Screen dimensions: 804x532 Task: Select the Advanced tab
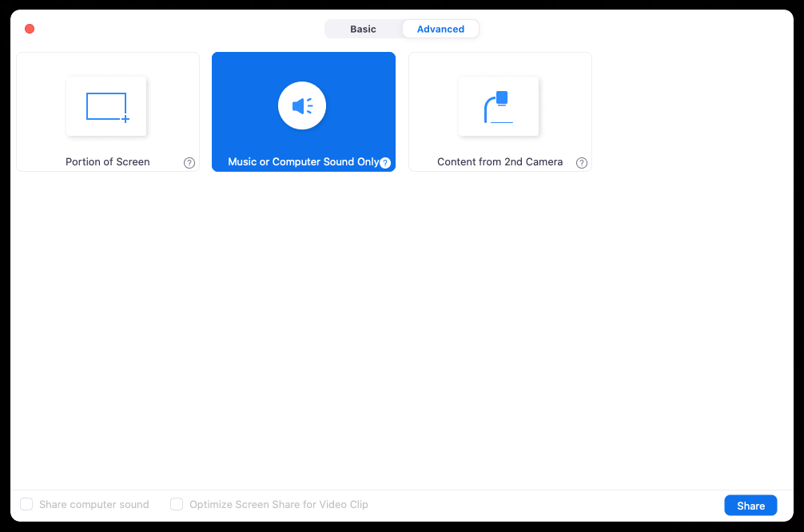[440, 30]
